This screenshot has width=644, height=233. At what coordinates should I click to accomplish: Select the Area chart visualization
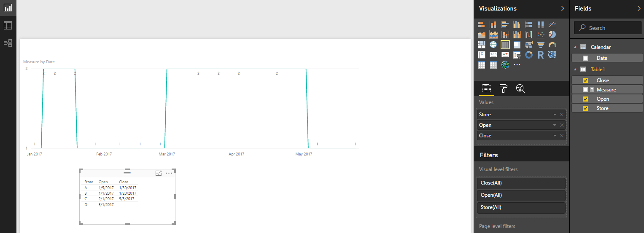(482, 35)
